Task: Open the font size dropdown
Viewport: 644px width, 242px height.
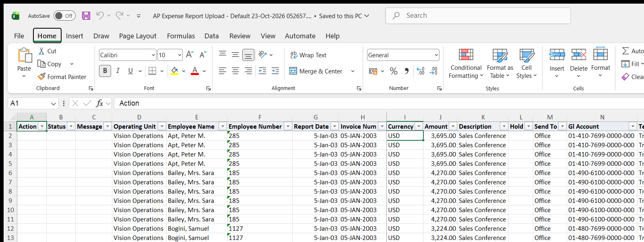Action: [x=180, y=55]
